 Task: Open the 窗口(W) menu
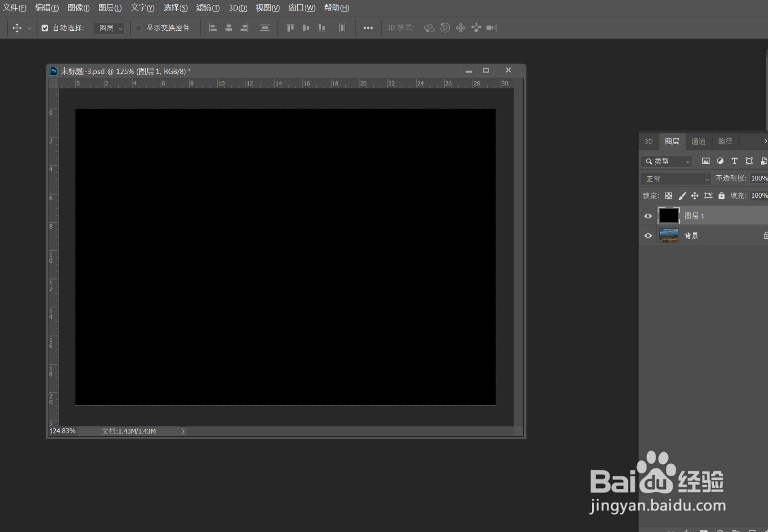click(x=302, y=8)
